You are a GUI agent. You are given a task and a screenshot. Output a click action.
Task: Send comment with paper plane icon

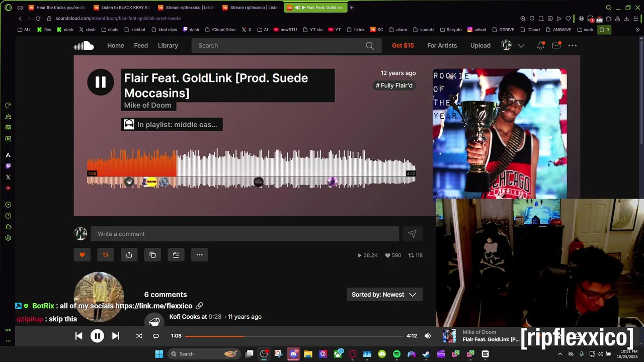412,234
